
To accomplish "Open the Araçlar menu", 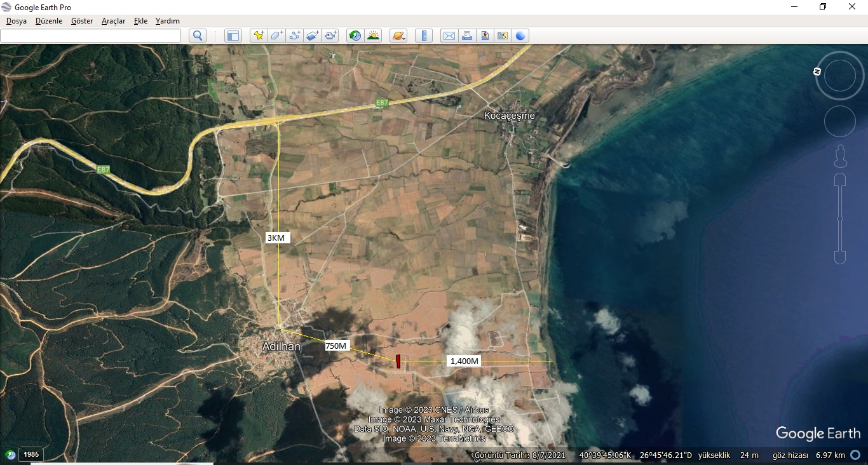I will pos(113,21).
